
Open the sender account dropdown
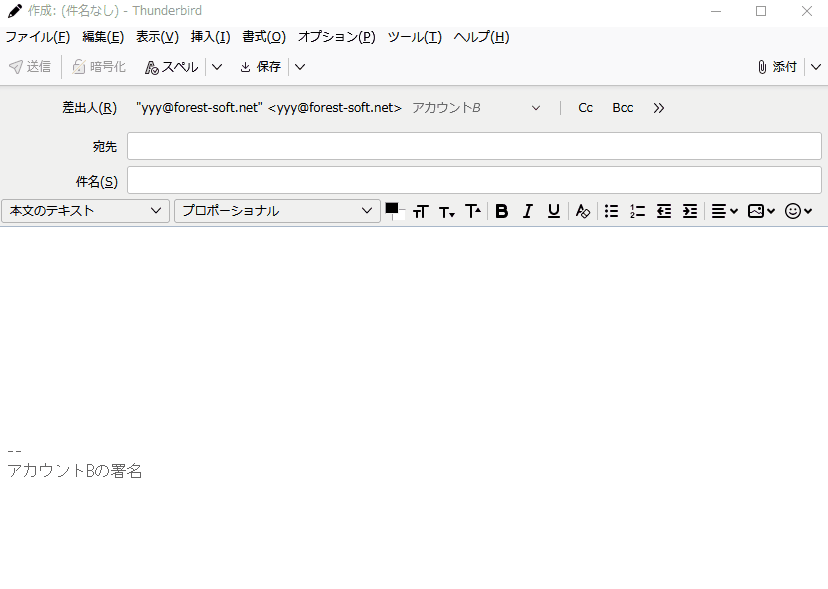536,107
